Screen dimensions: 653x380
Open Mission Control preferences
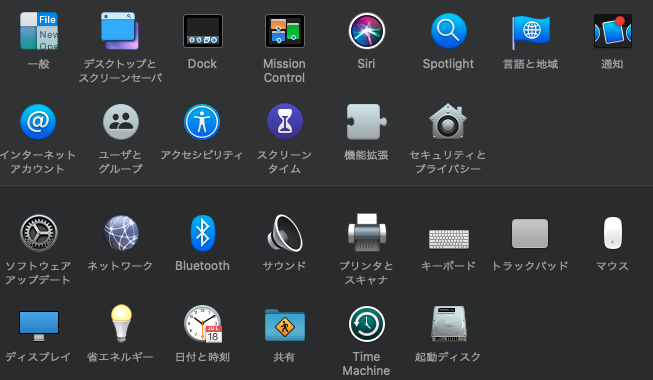point(285,31)
